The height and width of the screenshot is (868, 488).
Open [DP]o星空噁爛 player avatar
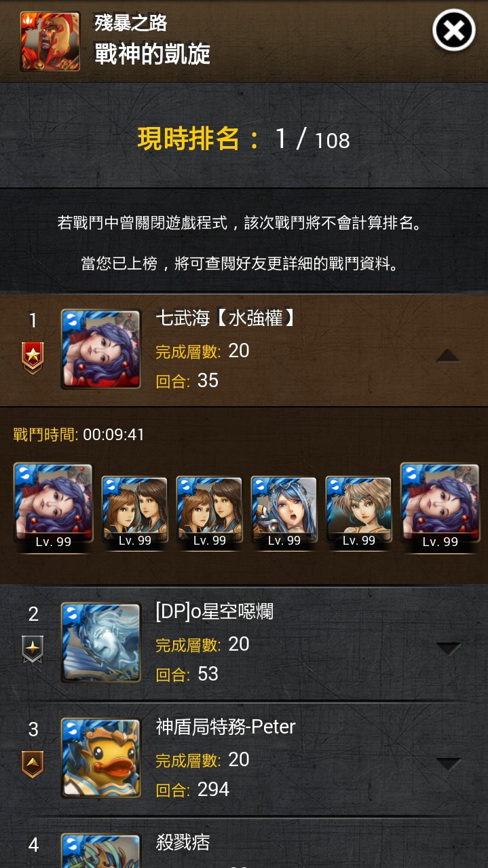101,643
